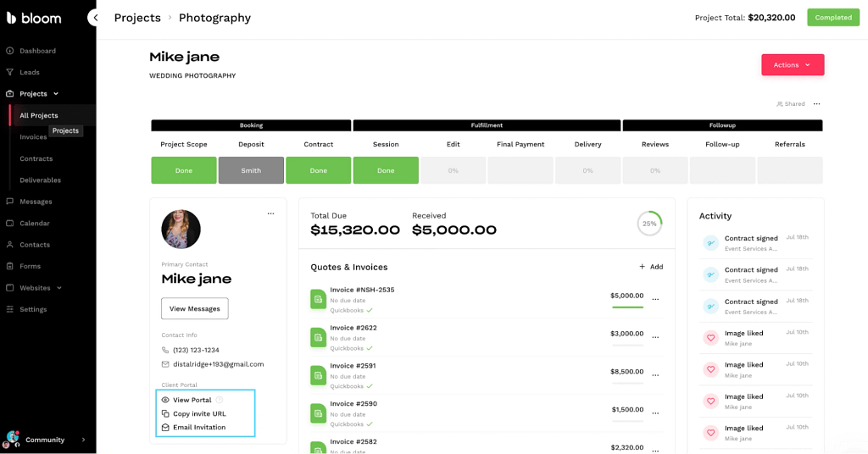Click the Edit stage 0% block
This screenshot has width=868, height=454.
click(453, 170)
